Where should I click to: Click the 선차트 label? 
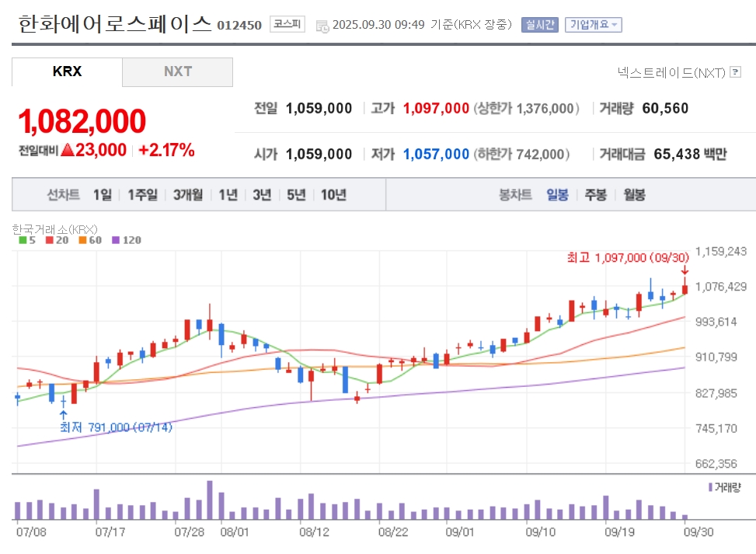pos(63,195)
